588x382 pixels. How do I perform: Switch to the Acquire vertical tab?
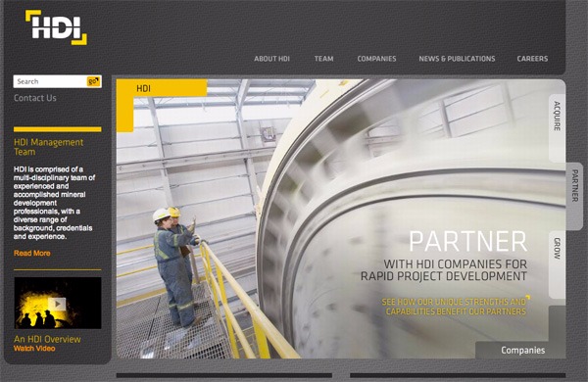(x=558, y=117)
